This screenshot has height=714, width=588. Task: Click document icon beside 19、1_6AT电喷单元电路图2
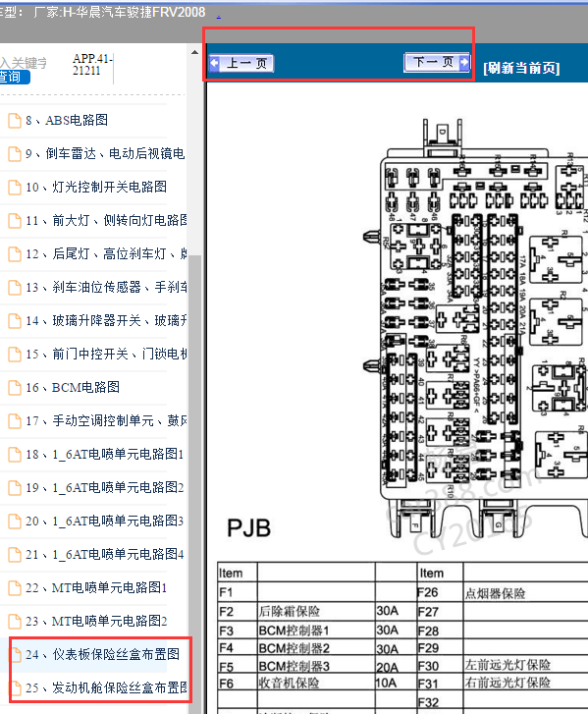pyautogui.click(x=15, y=488)
